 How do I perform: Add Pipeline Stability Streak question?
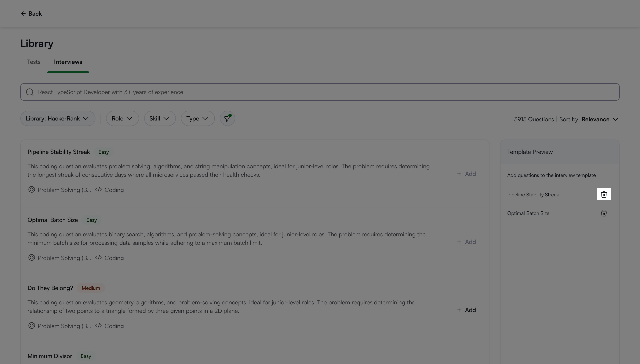(466, 174)
